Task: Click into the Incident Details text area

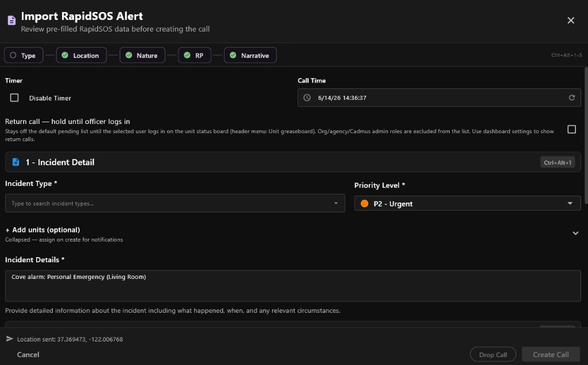Action: coord(293,286)
